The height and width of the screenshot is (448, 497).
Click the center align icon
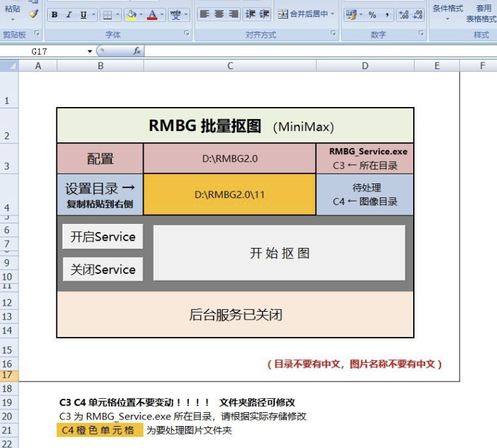pos(219,14)
